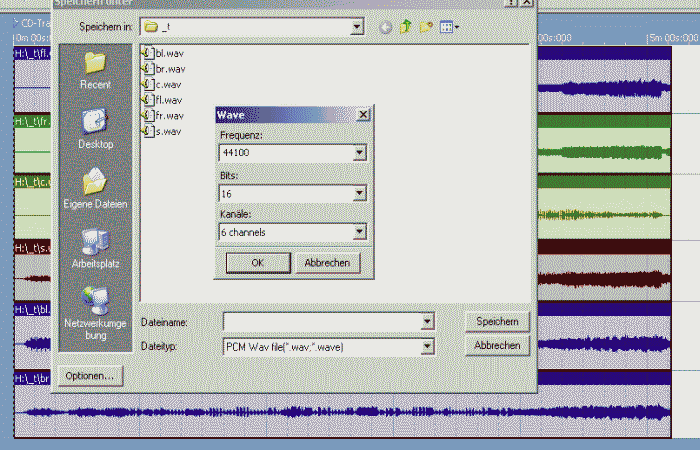Click the Speichern button
Viewport: 700px width, 450px height.
click(x=496, y=321)
